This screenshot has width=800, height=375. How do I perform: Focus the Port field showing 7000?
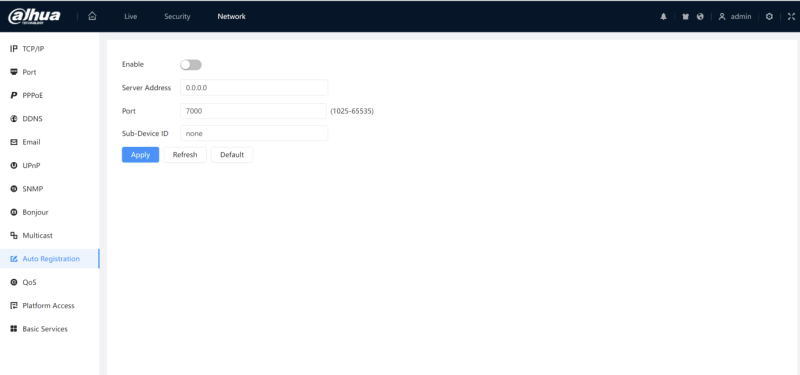click(x=254, y=111)
